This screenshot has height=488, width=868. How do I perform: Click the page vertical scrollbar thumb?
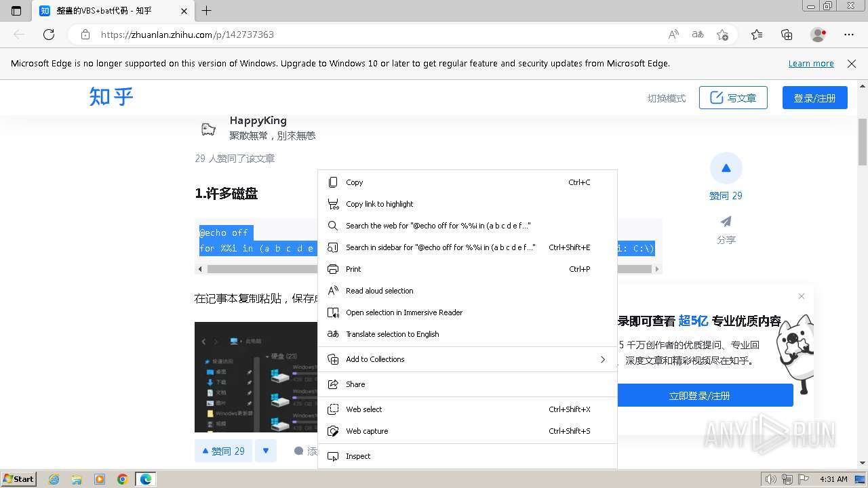coord(863,141)
